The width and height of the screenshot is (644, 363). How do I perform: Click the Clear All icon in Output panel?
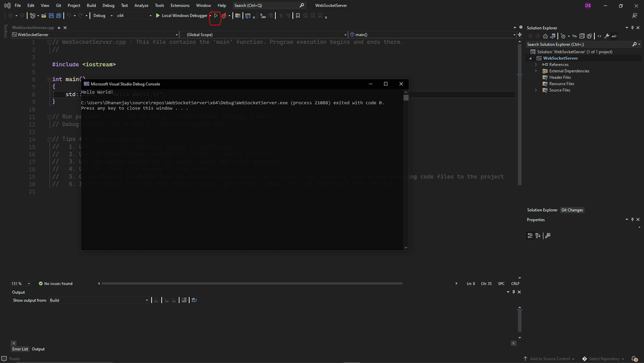184,300
